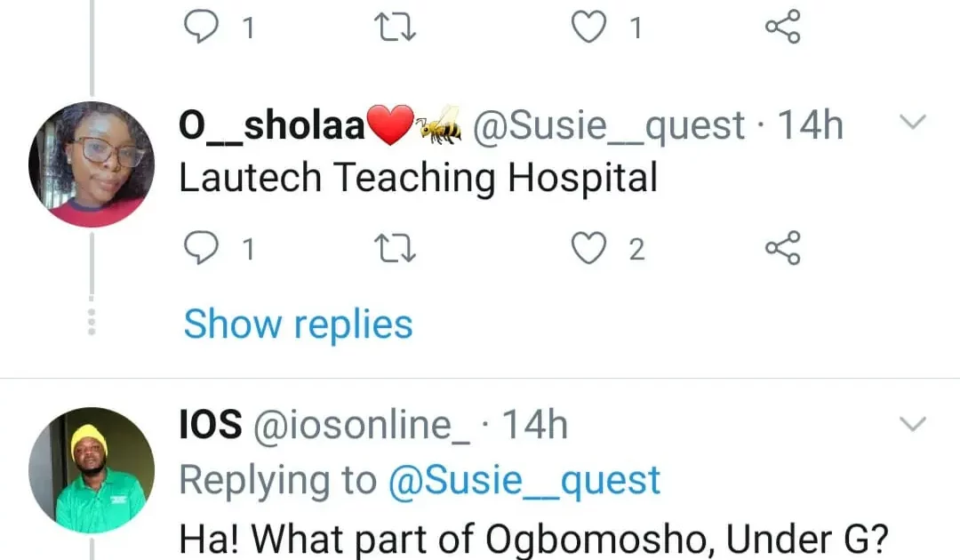Share the top partially visible tweet

782,28
